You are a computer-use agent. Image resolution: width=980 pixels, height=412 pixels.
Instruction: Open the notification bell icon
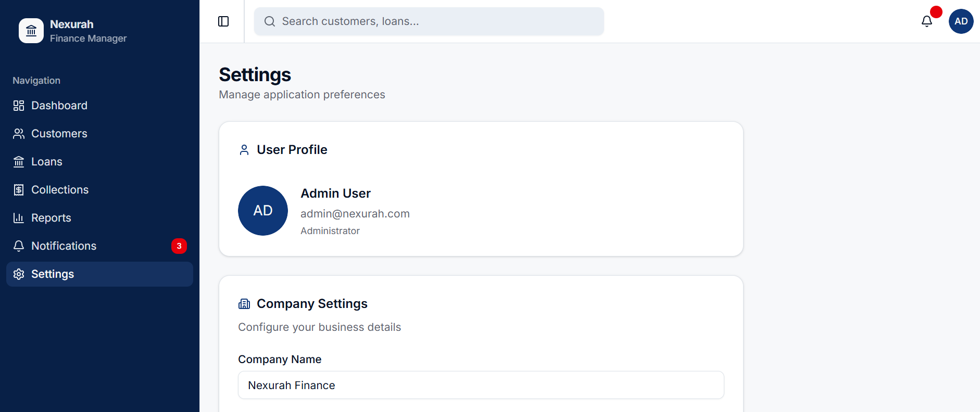click(x=926, y=21)
